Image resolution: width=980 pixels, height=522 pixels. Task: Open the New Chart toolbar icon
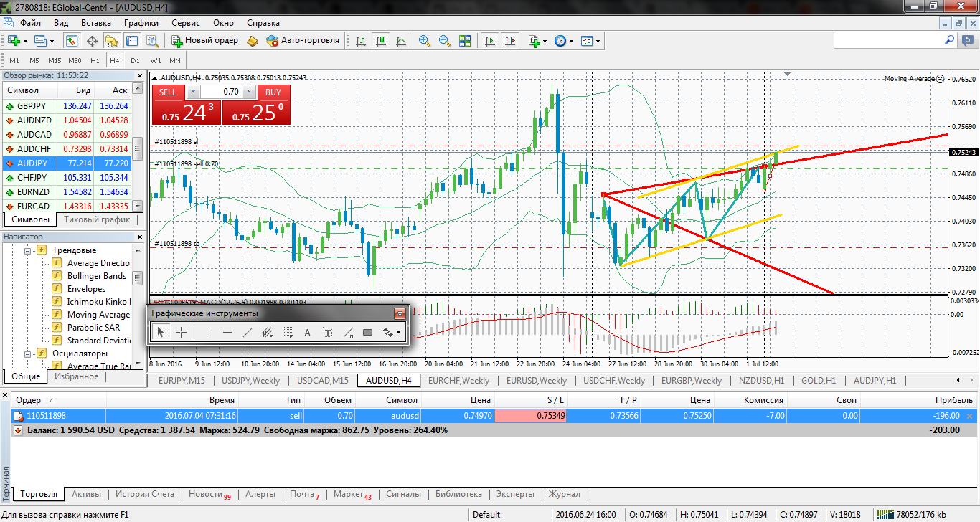coord(14,41)
